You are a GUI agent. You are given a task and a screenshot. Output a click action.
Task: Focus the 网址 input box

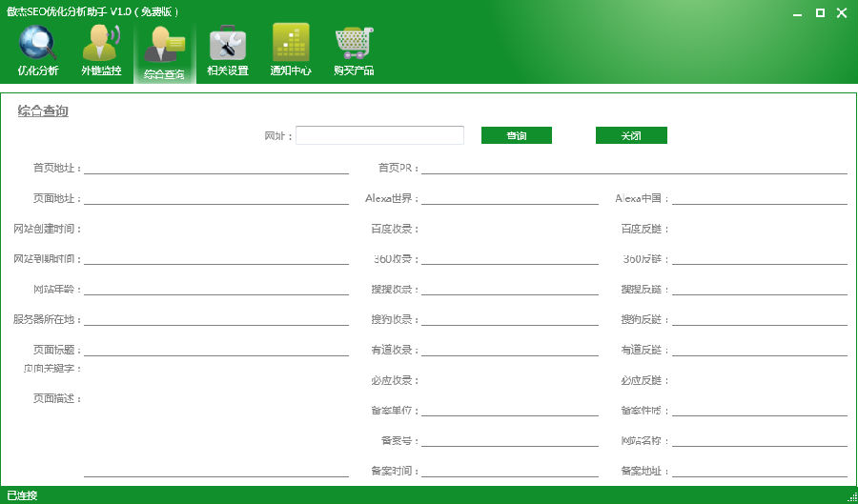point(379,135)
